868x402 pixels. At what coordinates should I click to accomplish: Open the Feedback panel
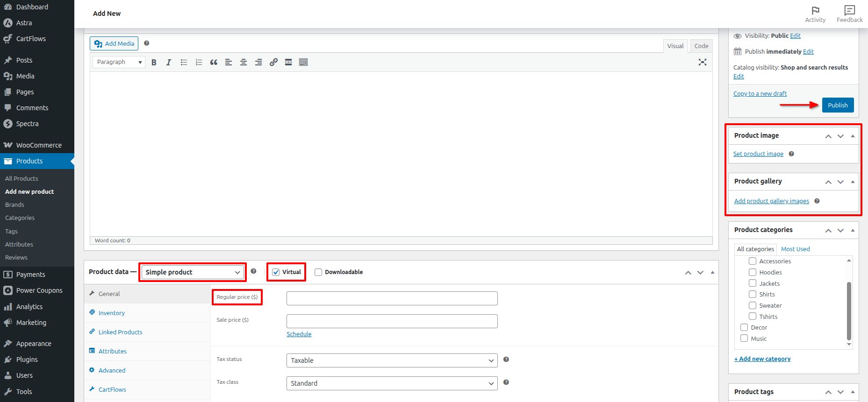click(x=850, y=14)
